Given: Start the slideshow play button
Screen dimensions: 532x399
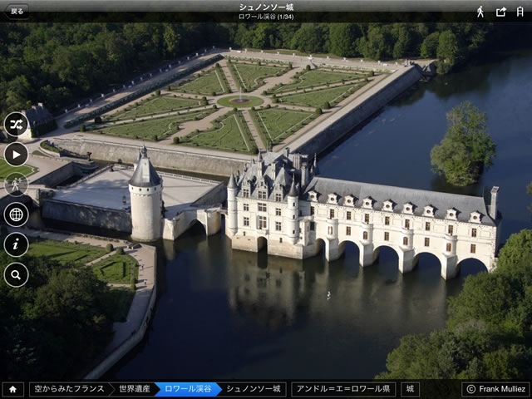Looking at the screenshot, I should click(17, 155).
